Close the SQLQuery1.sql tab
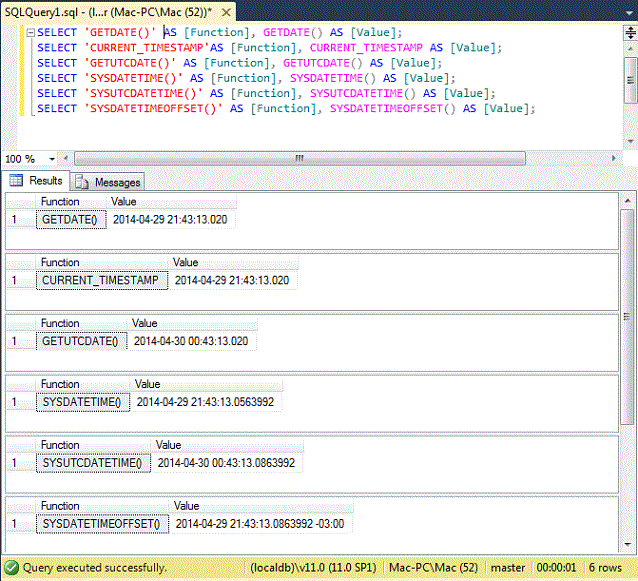The height and width of the screenshot is (581, 638). coord(226,13)
